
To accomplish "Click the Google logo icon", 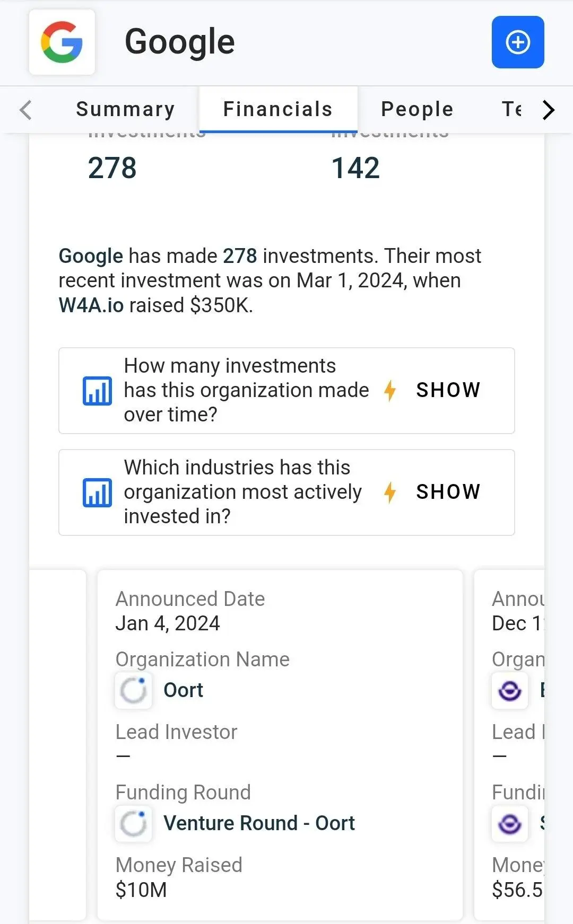I will [62, 42].
